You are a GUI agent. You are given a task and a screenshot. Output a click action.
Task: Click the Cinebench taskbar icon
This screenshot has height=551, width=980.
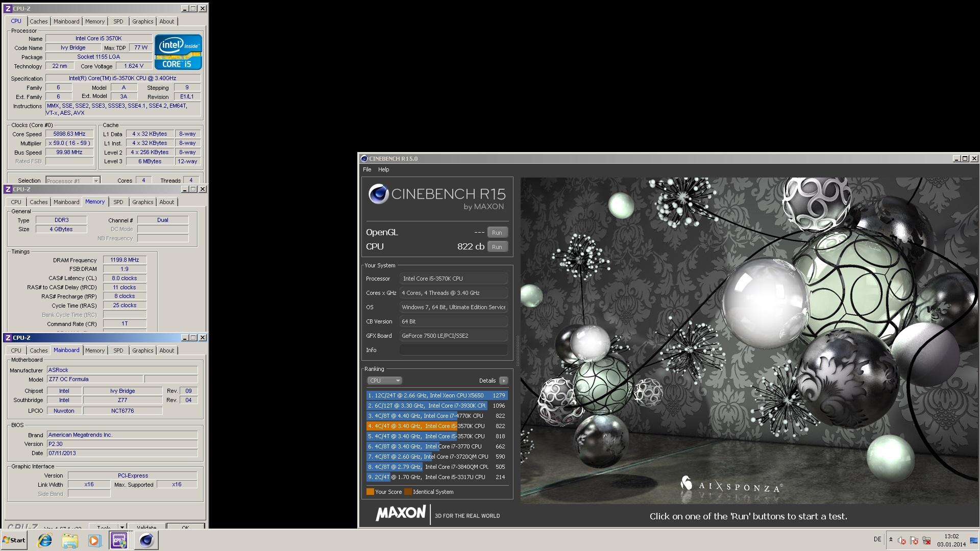pos(146,540)
